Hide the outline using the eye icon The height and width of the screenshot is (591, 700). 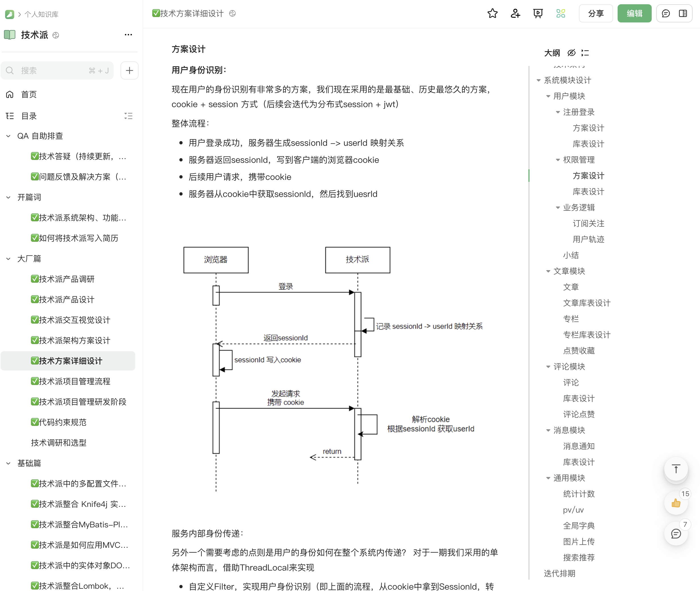point(571,53)
